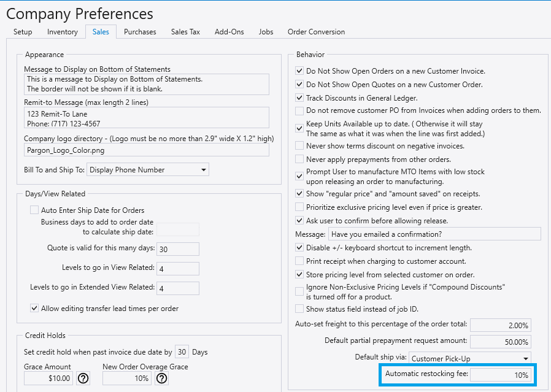Enable Show status field instead of job ID

tap(299, 309)
